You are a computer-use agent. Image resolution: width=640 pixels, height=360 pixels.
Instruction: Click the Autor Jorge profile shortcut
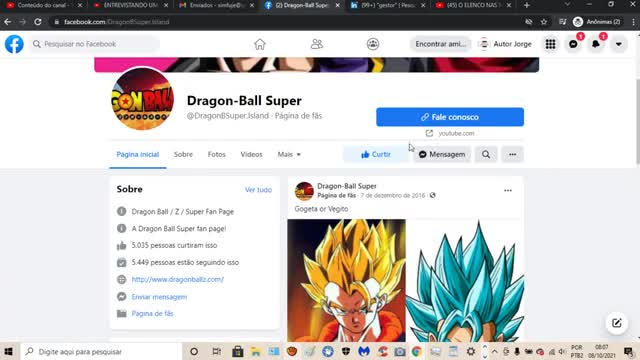(505, 44)
